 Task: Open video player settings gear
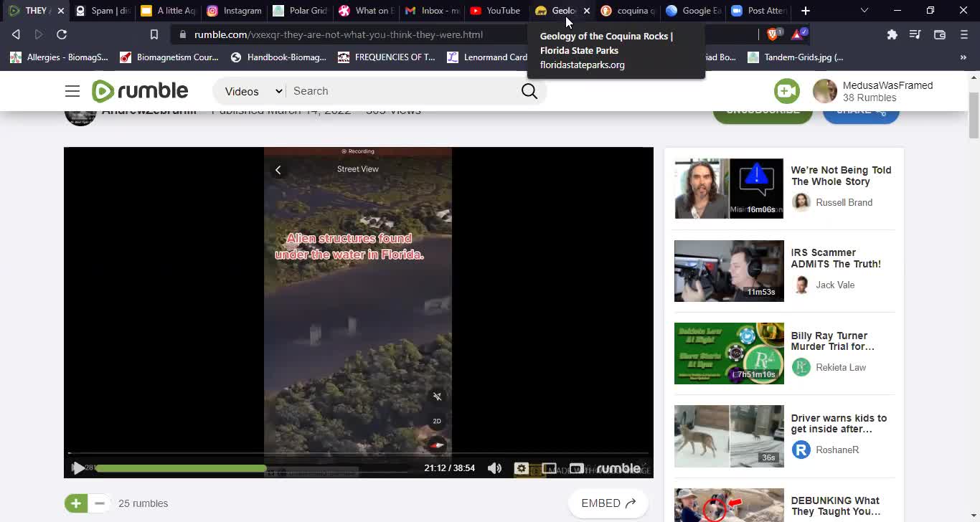(x=522, y=468)
